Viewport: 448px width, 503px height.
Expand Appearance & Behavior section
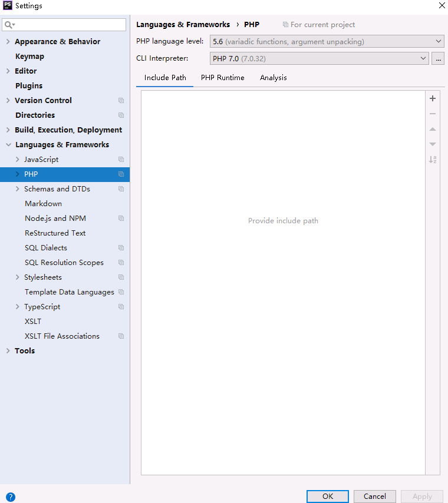coord(8,41)
